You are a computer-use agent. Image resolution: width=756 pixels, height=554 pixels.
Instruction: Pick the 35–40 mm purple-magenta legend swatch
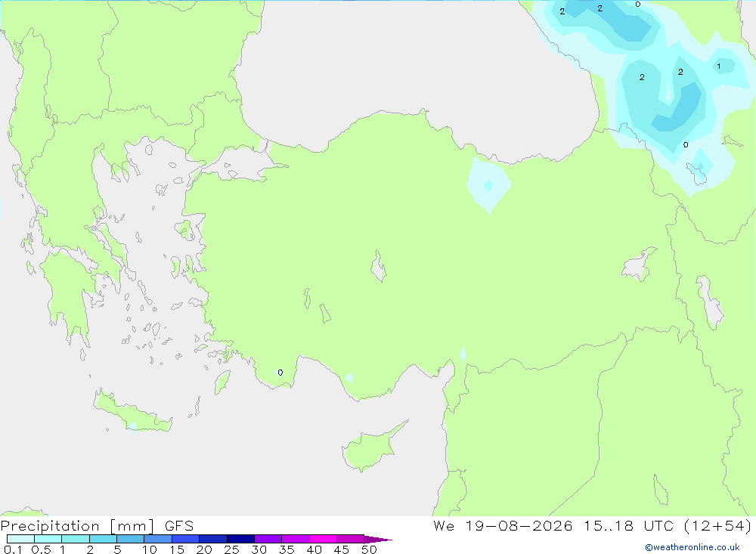pyautogui.click(x=296, y=539)
